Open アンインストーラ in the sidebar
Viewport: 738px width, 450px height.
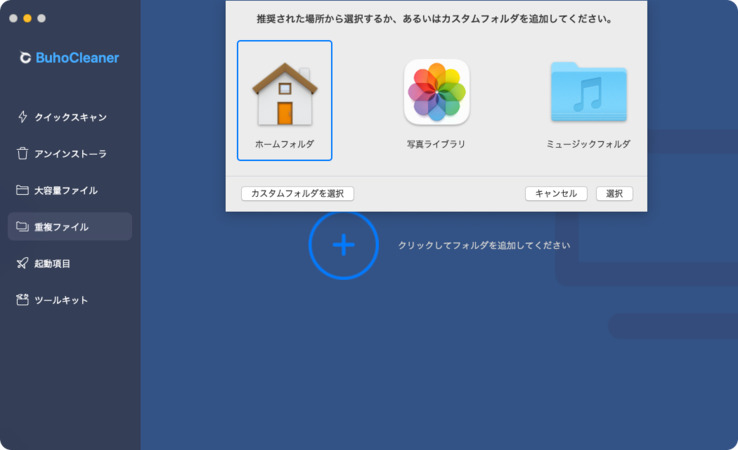click(70, 154)
